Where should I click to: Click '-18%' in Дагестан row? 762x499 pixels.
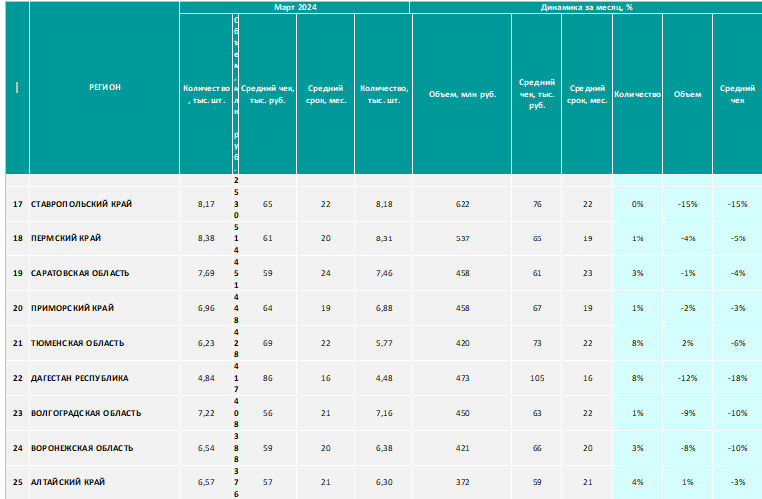(x=737, y=378)
